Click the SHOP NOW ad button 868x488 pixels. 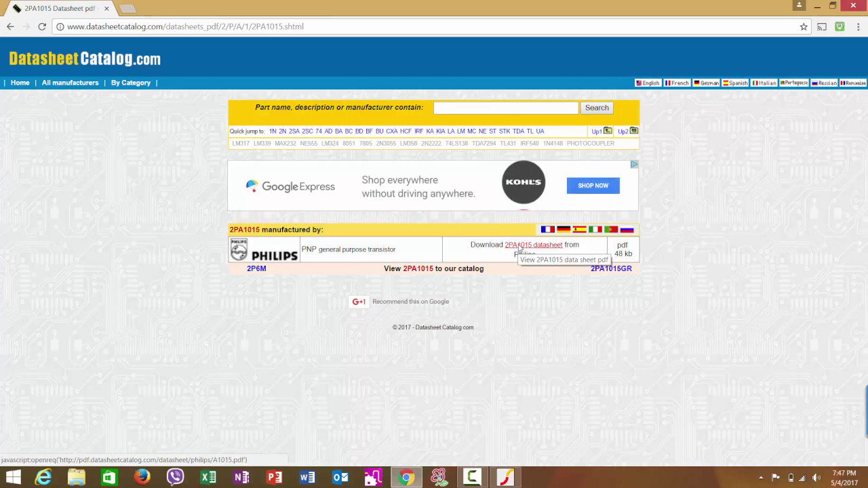tap(593, 186)
